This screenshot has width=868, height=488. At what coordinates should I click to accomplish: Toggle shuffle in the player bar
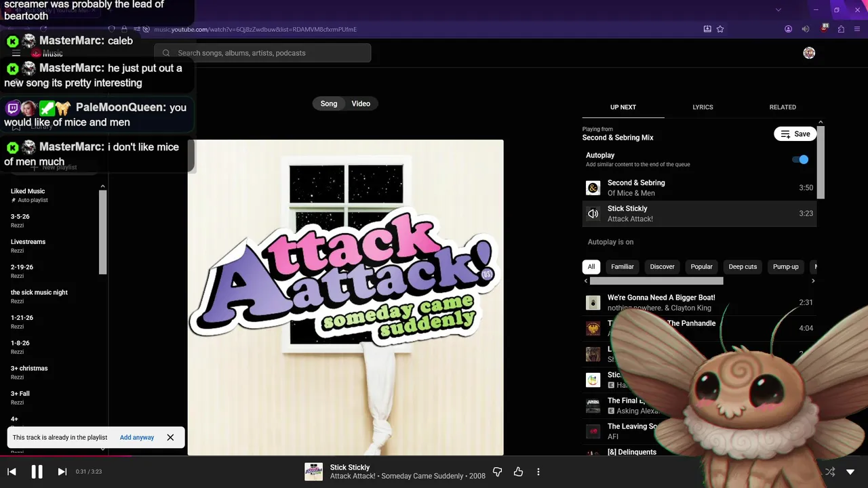[x=830, y=472]
